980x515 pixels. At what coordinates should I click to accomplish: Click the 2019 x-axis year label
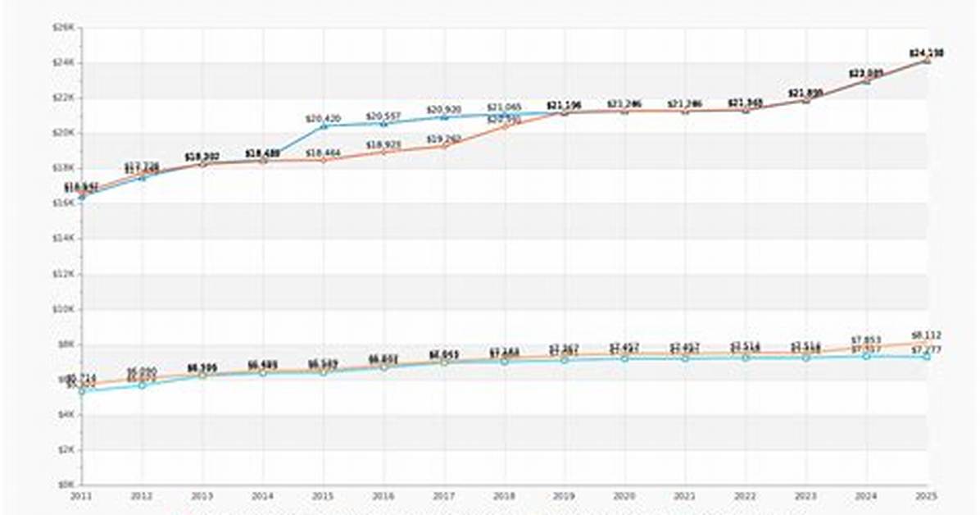(565, 496)
